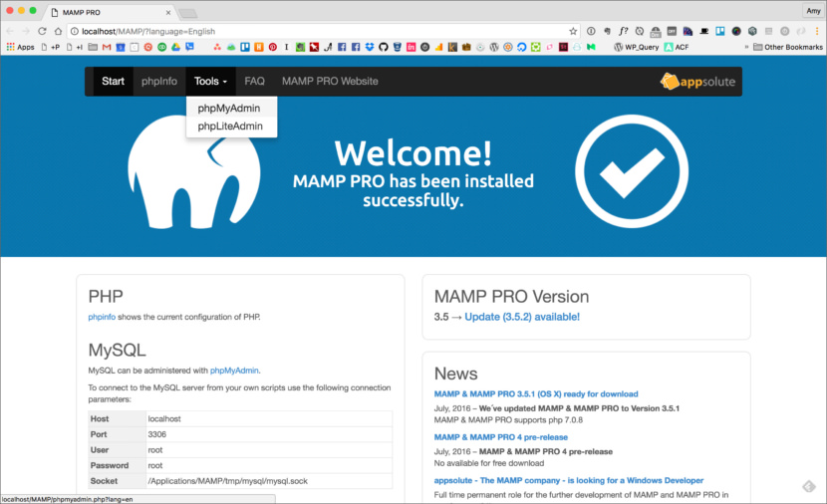The image size is (827, 504).
Task: Click Update (3.5.2) available link
Action: (x=522, y=317)
